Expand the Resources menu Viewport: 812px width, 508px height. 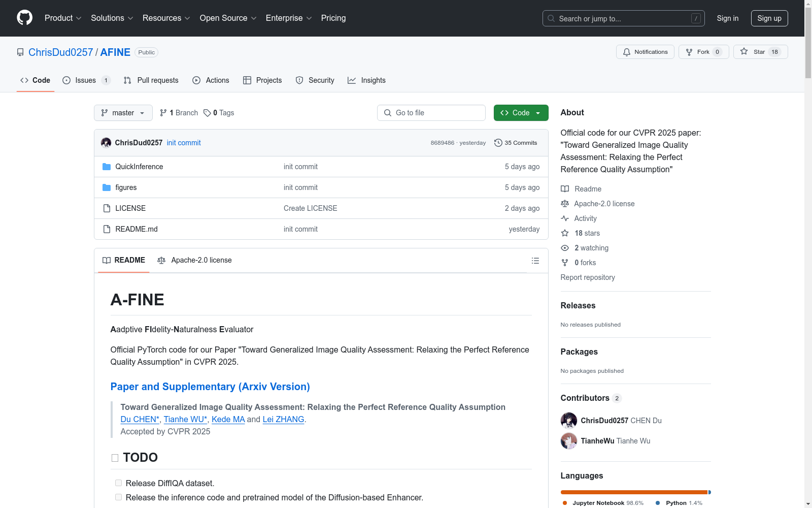pos(166,18)
